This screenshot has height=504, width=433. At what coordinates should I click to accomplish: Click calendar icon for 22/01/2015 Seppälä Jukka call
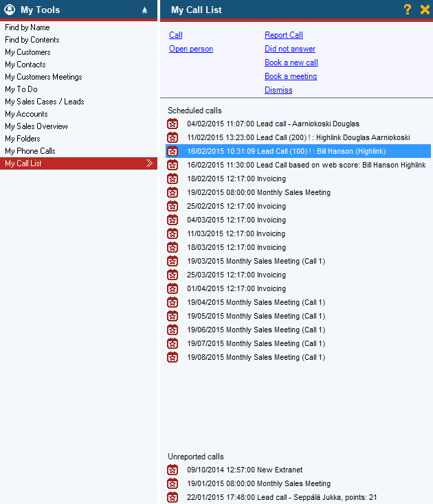pos(173,498)
